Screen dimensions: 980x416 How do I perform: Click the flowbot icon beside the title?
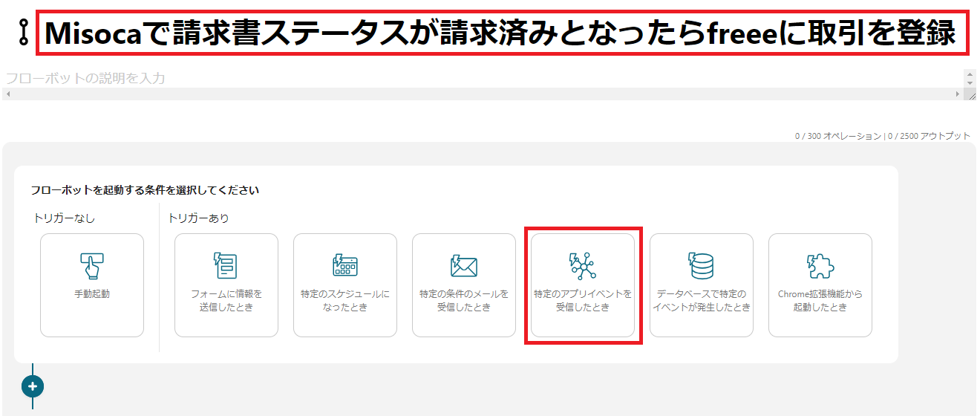(x=23, y=34)
